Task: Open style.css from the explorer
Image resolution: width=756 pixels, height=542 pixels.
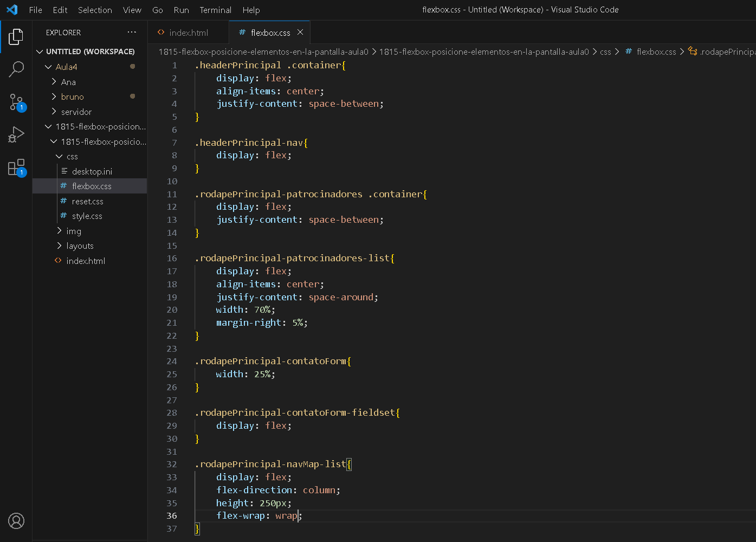Action: click(x=90, y=216)
